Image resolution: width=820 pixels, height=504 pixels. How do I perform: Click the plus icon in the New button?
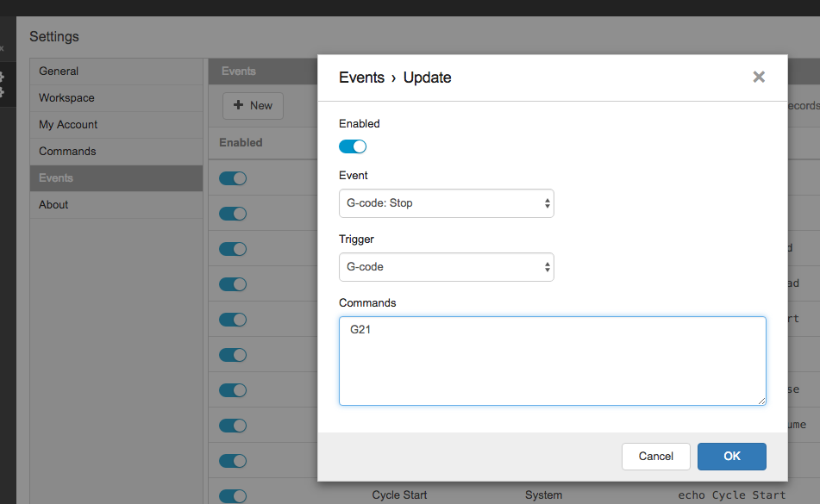tap(239, 106)
